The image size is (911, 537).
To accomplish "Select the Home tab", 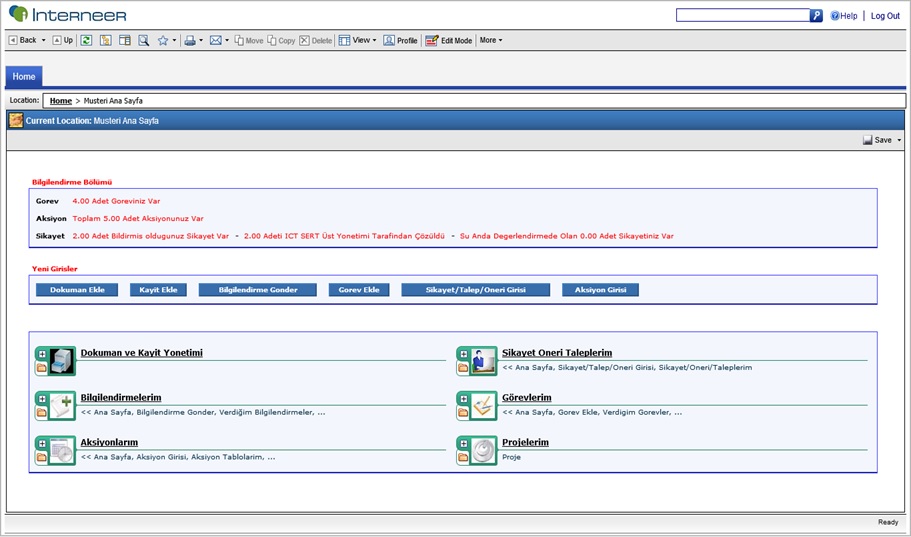I will pyautogui.click(x=24, y=77).
